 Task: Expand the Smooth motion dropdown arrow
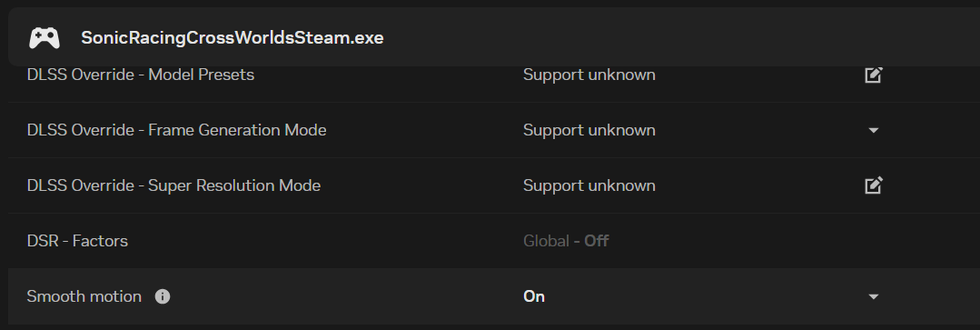tap(874, 297)
